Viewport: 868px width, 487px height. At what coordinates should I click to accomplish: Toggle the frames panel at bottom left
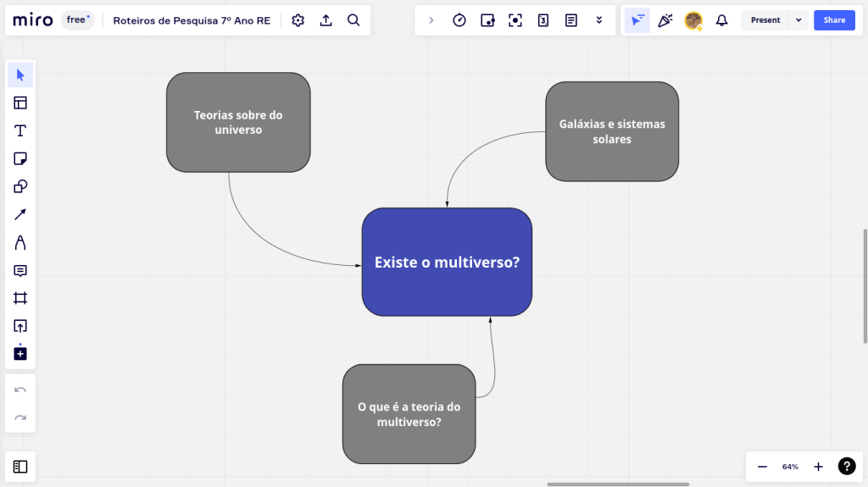point(20,466)
